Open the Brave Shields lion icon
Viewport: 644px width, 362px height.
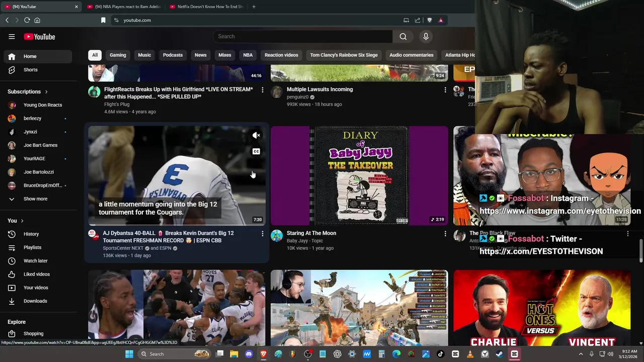429,20
